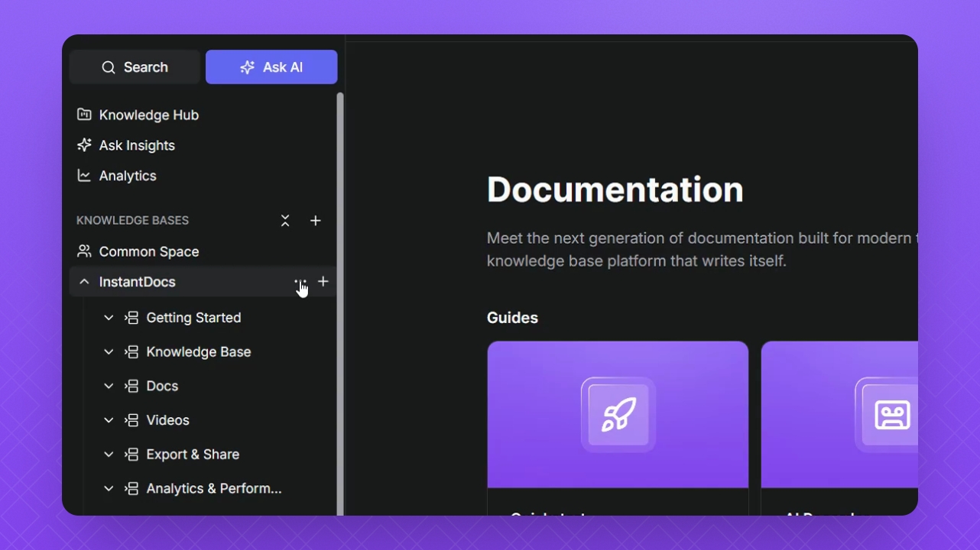Collapse the InstantDocs knowledge base
This screenshot has height=550, width=980.
click(x=84, y=282)
